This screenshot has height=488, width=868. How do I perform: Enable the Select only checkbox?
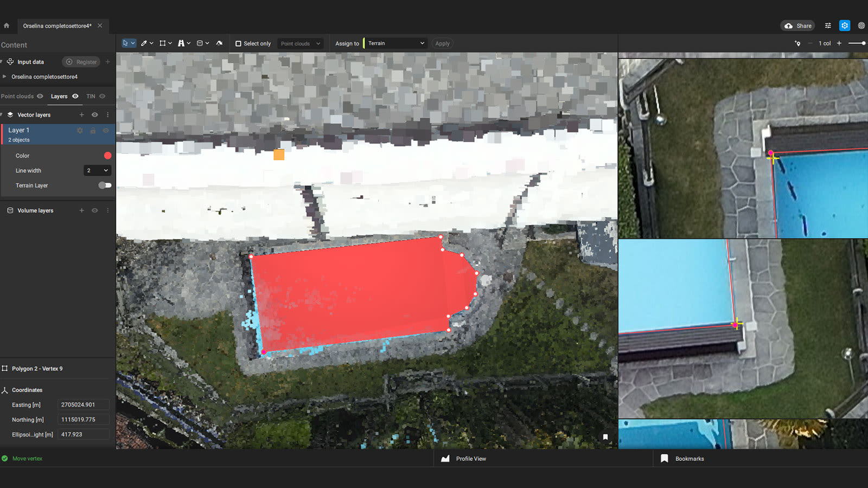tap(238, 43)
